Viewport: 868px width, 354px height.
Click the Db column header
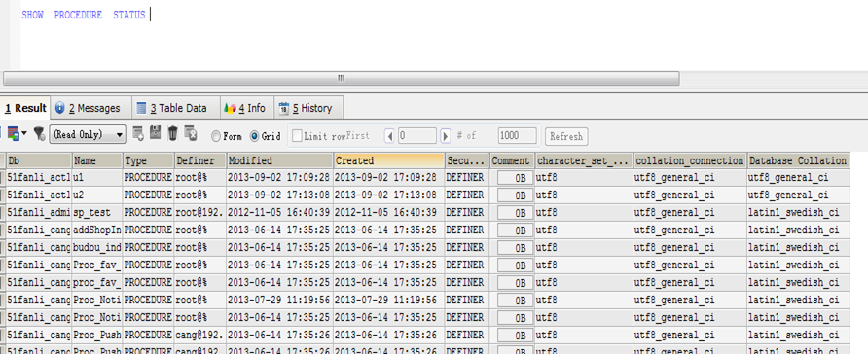(x=39, y=160)
